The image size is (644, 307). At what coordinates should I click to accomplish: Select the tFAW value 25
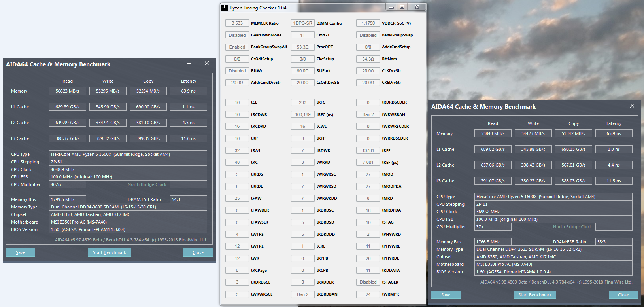(237, 198)
